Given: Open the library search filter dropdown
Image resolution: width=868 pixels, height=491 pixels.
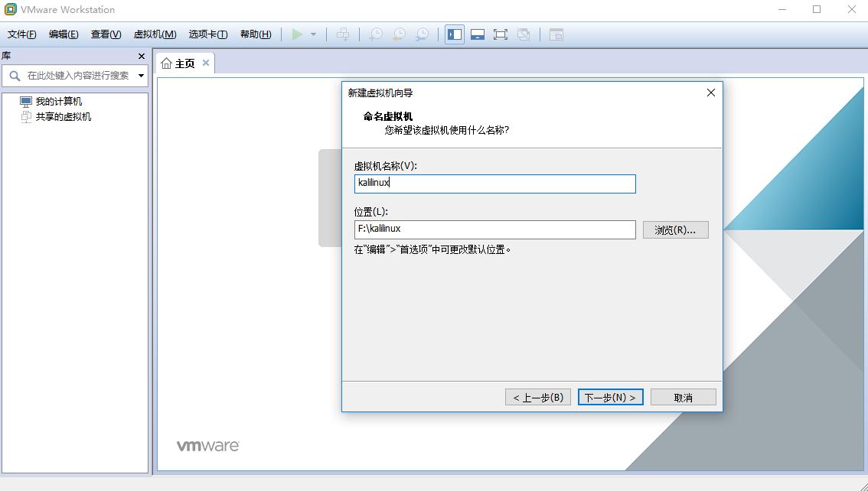Looking at the screenshot, I should pos(141,76).
